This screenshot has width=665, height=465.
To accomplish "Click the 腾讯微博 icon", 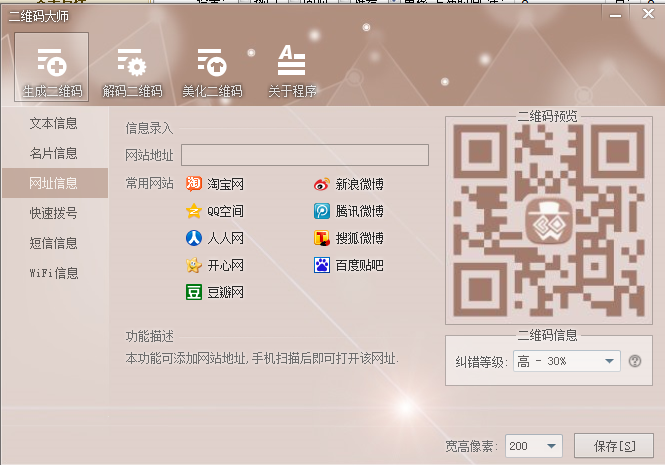I will 322,211.
